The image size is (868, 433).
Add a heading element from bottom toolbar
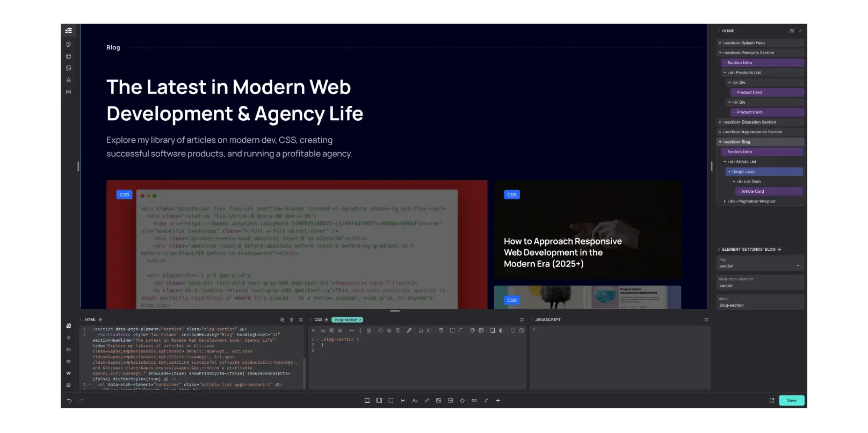point(403,401)
